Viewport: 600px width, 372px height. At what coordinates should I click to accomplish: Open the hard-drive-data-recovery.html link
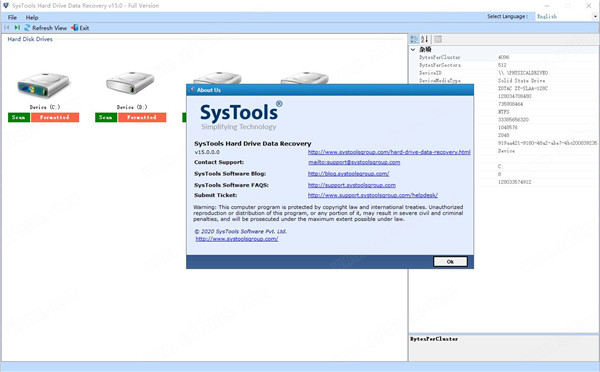point(389,152)
